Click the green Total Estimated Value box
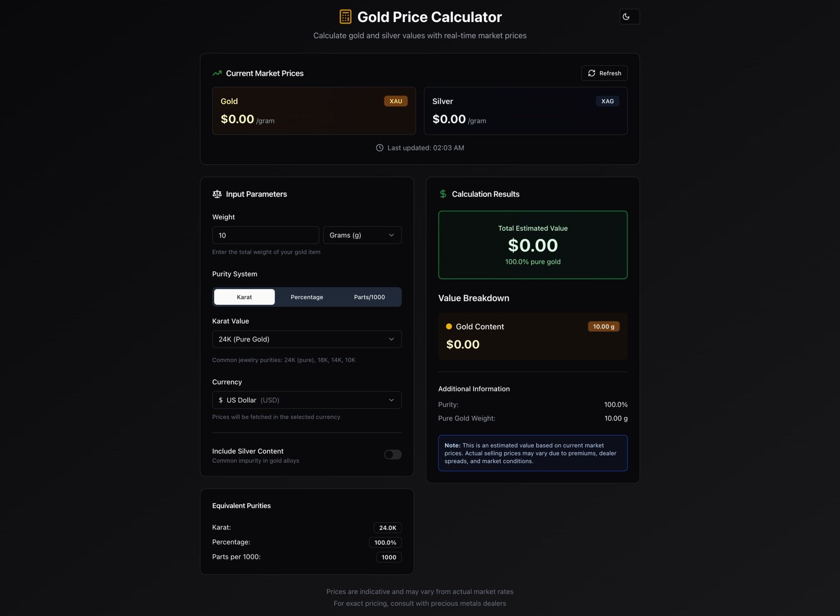The width and height of the screenshot is (840, 616). click(532, 245)
